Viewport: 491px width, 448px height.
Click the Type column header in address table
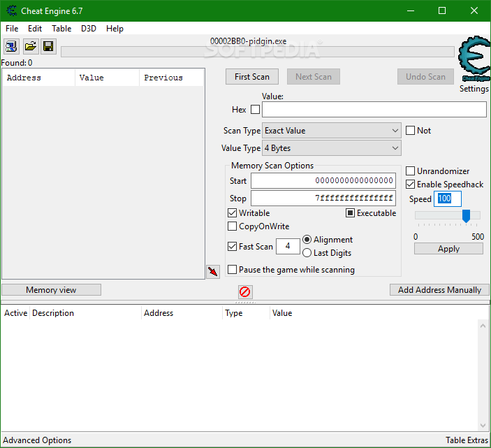(246, 313)
